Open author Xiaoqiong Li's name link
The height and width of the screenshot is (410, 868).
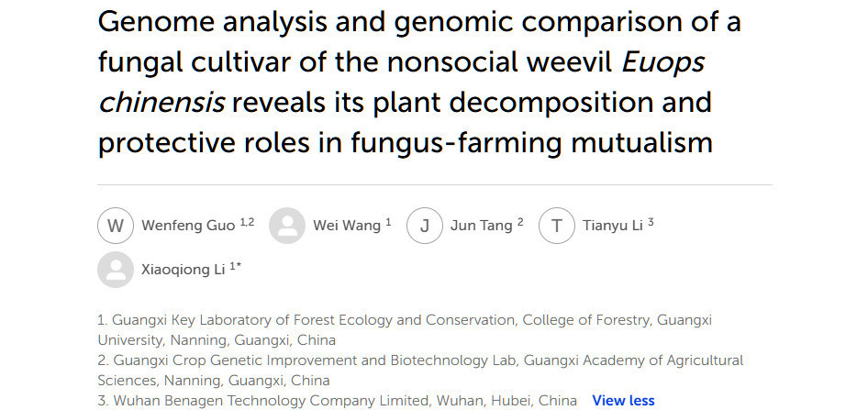(x=184, y=270)
